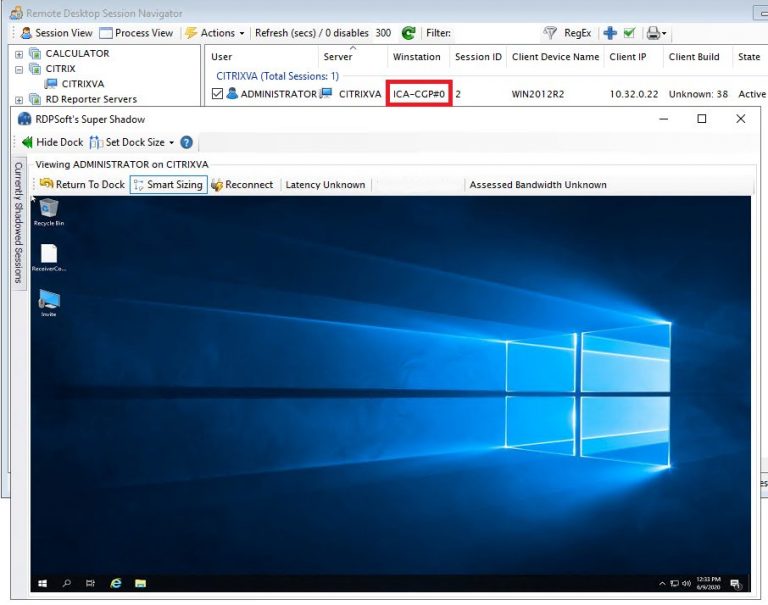This screenshot has width=768, height=605.
Task: Click the ICA-CGP#0 winstation cell
Action: (419, 94)
